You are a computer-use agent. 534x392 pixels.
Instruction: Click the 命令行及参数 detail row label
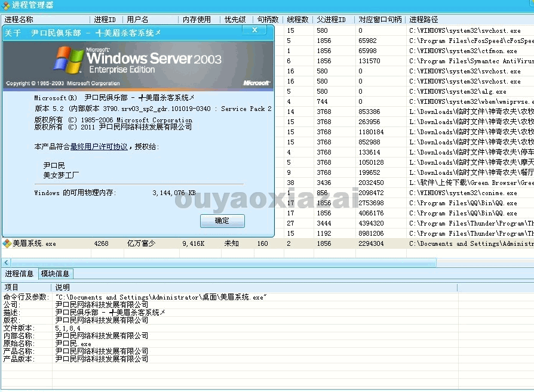coord(26,297)
